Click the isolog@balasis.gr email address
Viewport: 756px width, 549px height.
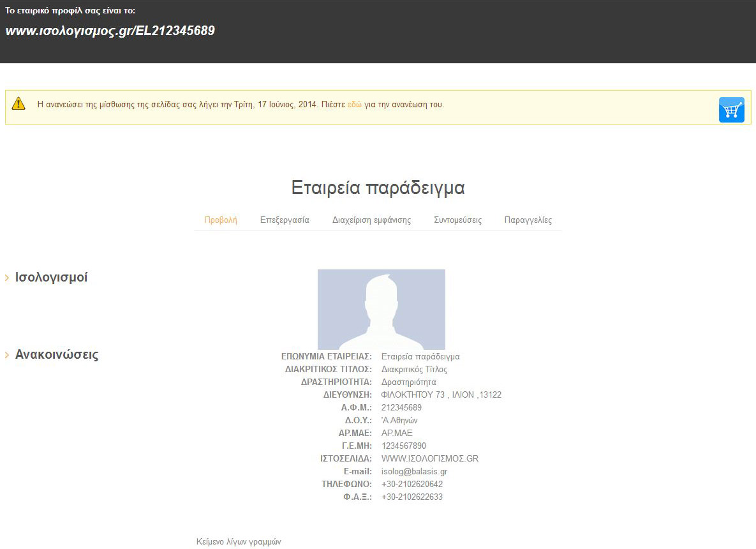[414, 471]
